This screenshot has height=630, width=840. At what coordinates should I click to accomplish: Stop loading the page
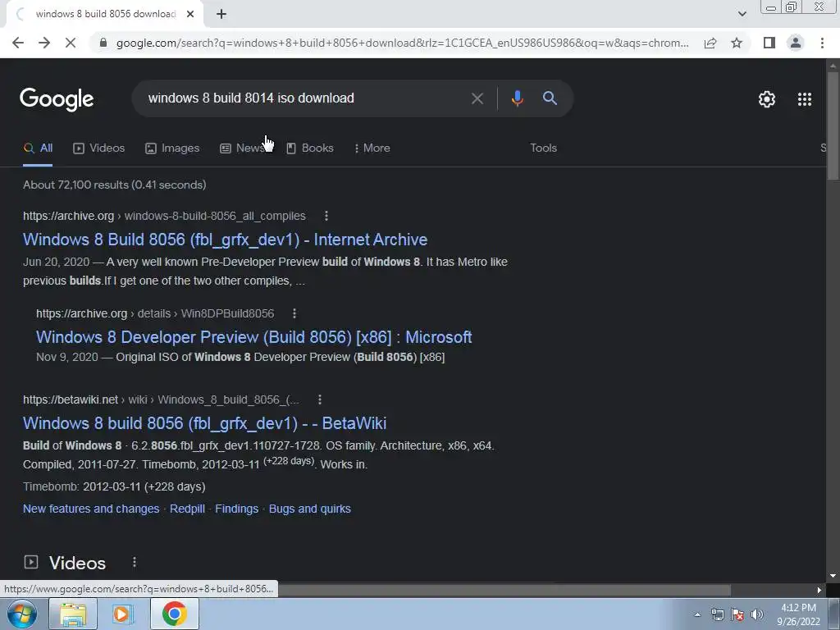71,43
